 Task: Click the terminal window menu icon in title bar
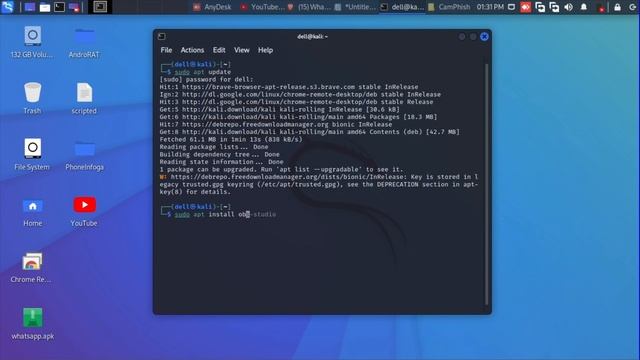pyautogui.click(x=162, y=36)
